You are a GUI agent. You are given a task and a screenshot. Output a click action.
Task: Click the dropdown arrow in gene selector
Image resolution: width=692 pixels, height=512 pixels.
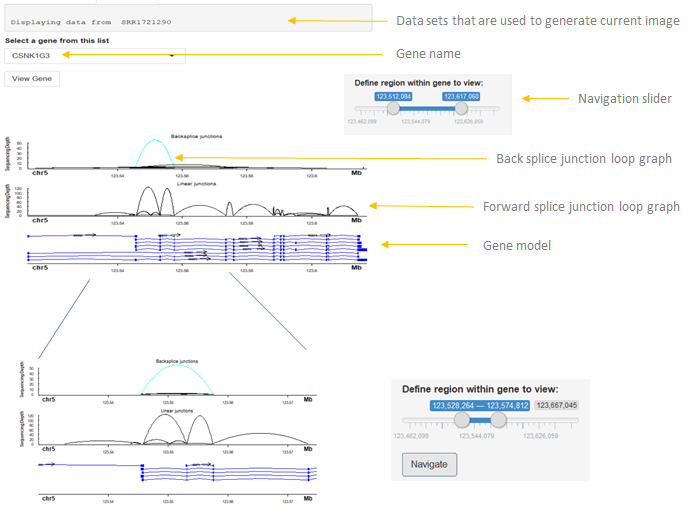[x=172, y=56]
